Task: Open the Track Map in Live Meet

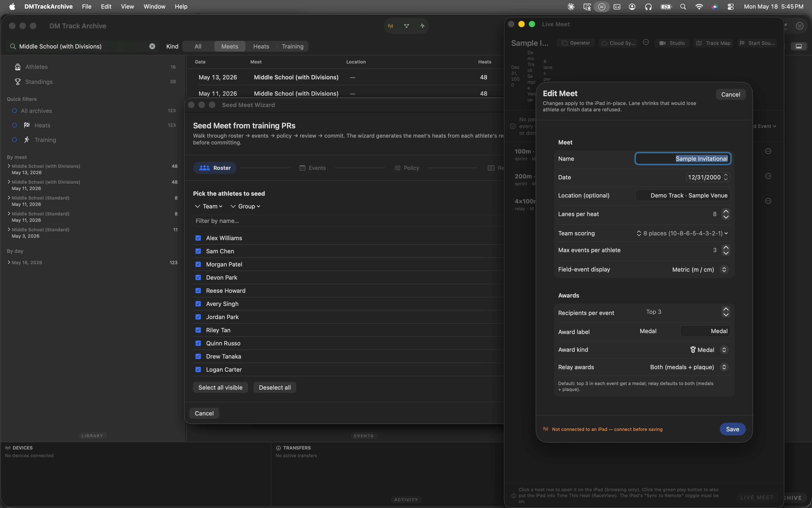Action: [x=713, y=43]
